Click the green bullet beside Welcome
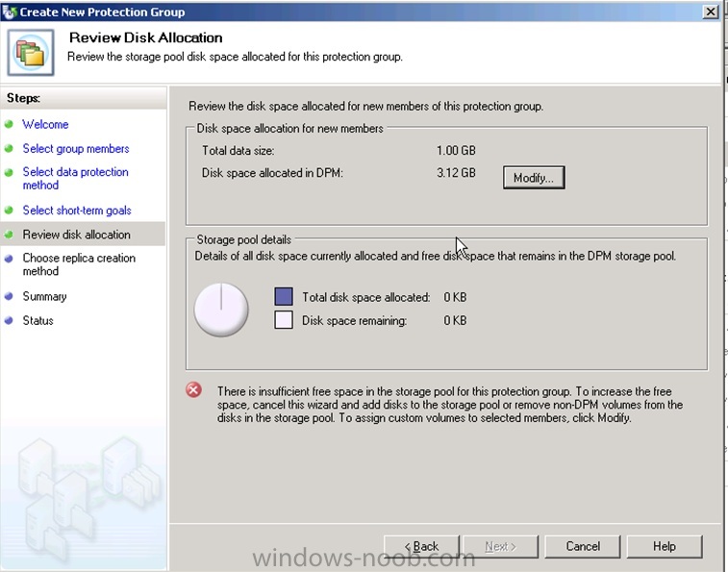The height and width of the screenshot is (572, 728). click(9, 124)
